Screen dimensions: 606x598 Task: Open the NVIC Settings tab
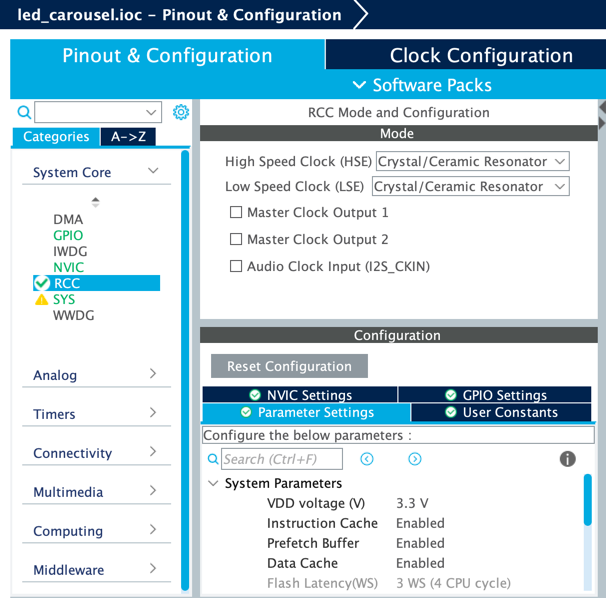[300, 395]
